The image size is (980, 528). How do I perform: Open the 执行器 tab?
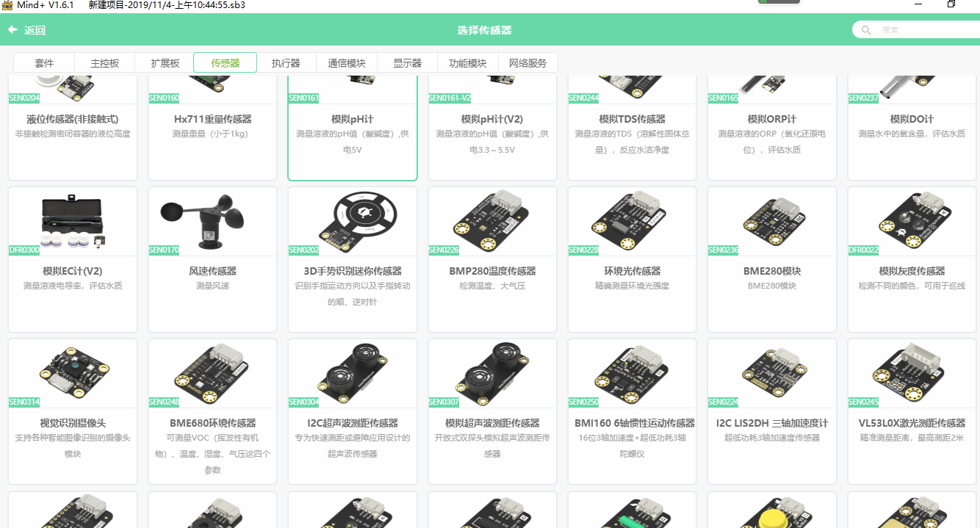286,63
